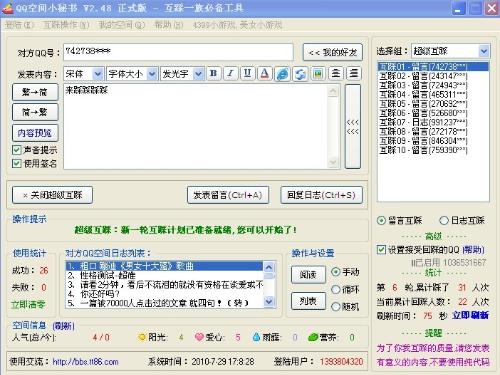Select the 随机 radio option
This screenshot has width=500, height=375.
[x=336, y=306]
